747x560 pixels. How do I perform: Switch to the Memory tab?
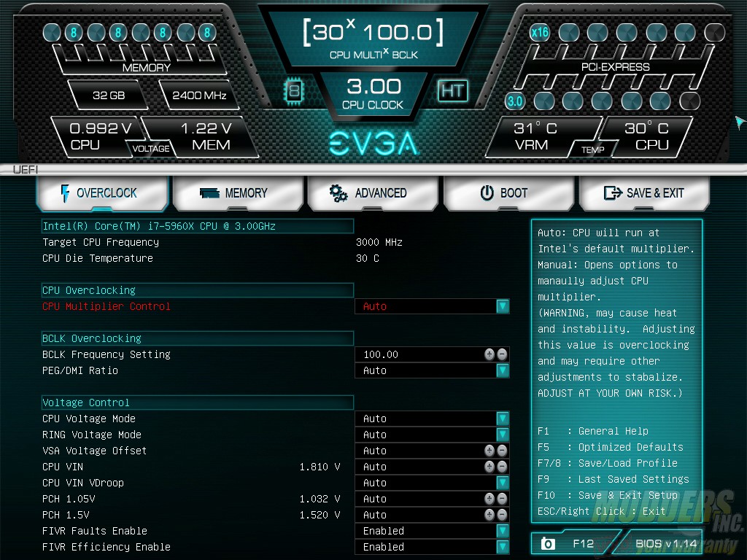(238, 192)
